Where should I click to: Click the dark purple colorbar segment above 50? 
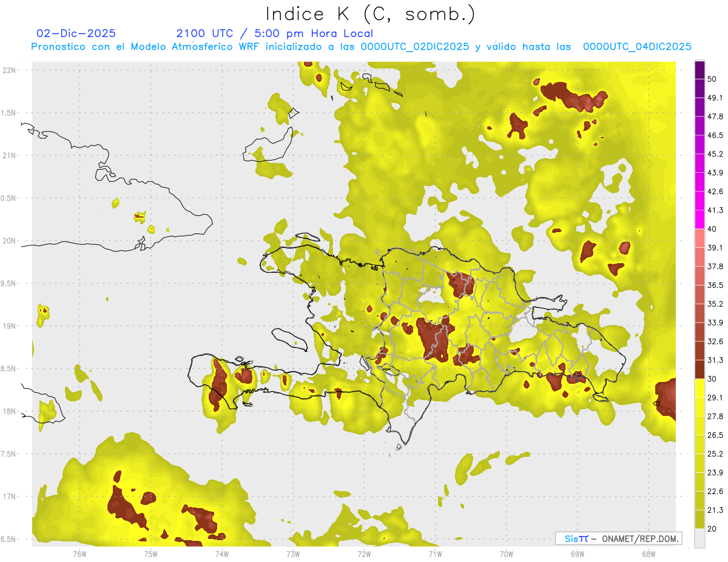tap(699, 69)
